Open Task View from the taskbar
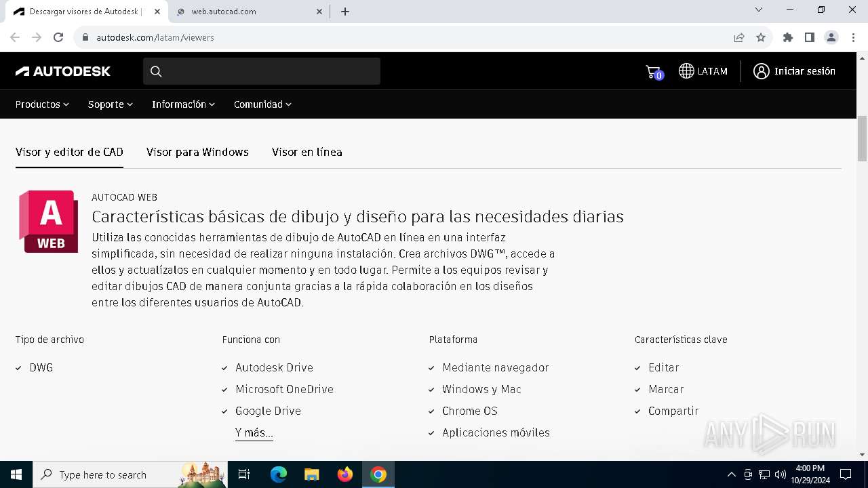This screenshot has height=488, width=868. click(x=244, y=474)
